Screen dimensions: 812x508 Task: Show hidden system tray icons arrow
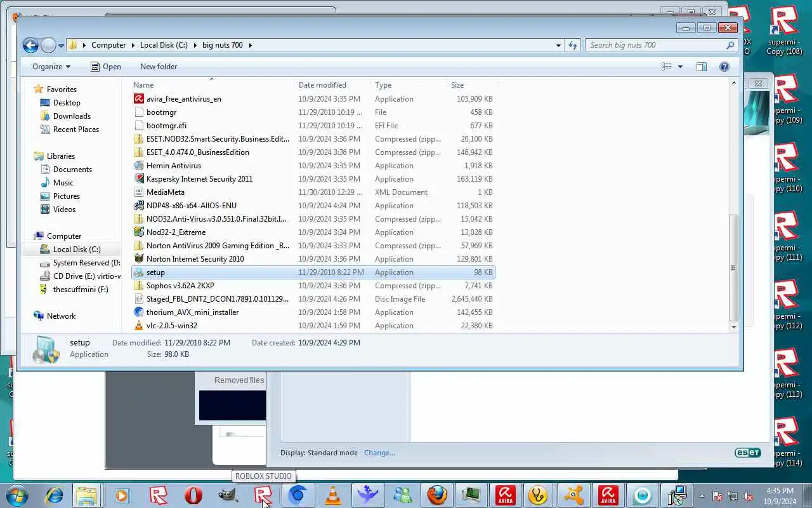click(702, 496)
